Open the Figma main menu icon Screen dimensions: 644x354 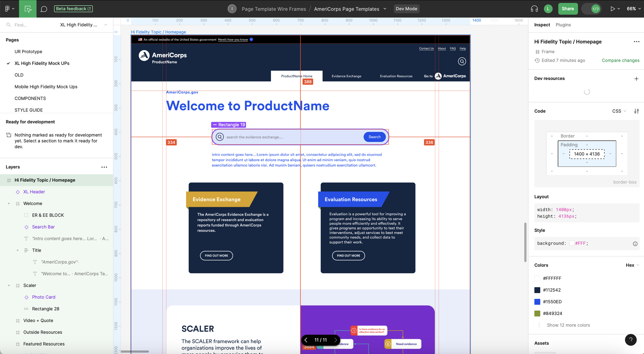tap(9, 9)
